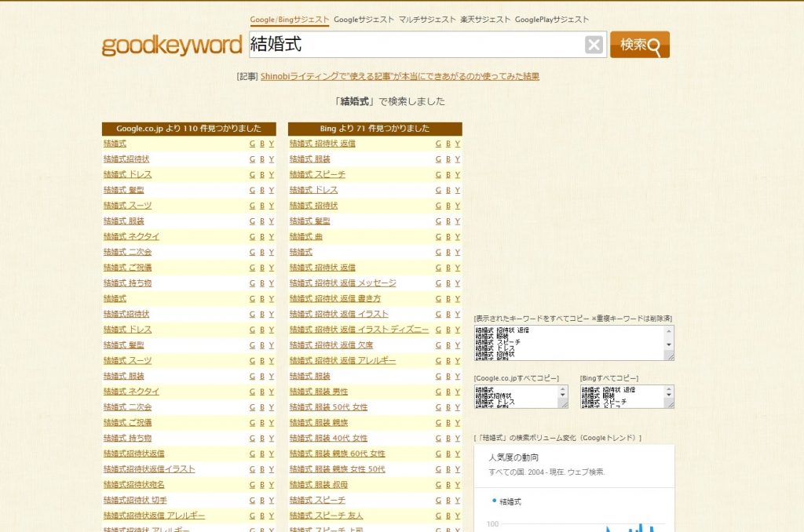This screenshot has width=804, height=532.
Task: Open 結婚式 招待状 返信 メッセージ keyword
Action: click(342, 283)
